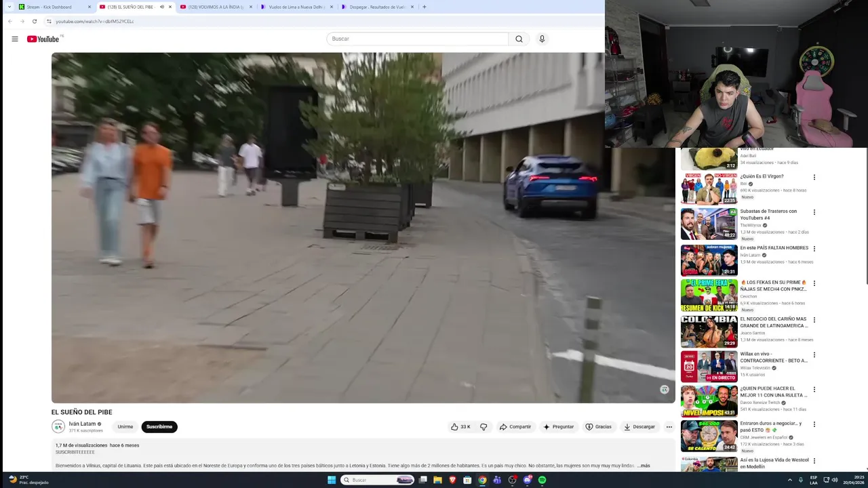The image size is (868, 488).
Task: Open File Explorer from taskbar
Action: [437, 480]
